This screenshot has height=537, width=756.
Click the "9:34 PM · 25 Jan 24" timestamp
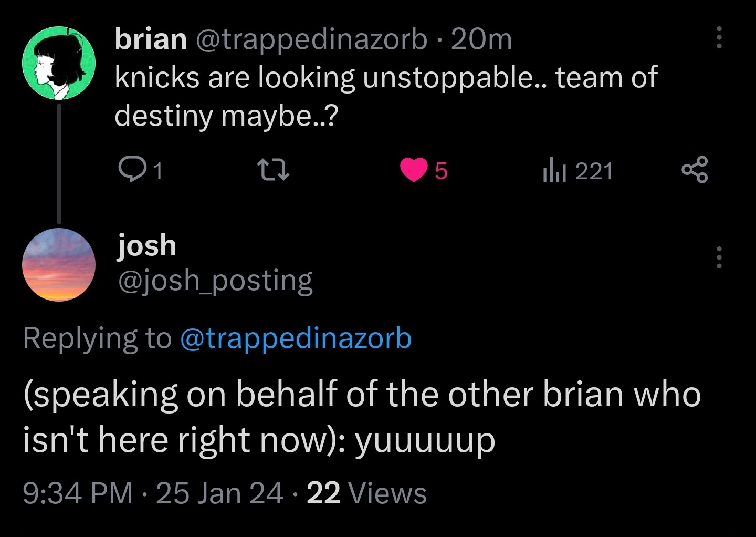(153, 493)
